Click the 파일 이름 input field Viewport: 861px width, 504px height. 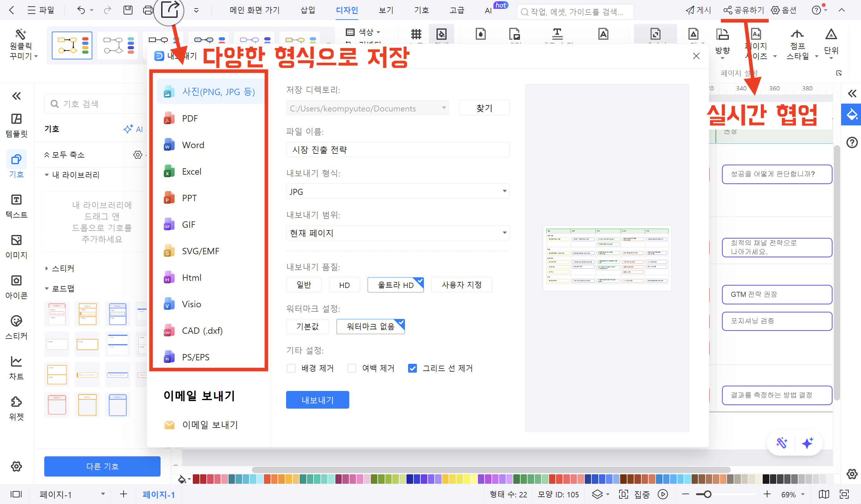tap(397, 150)
